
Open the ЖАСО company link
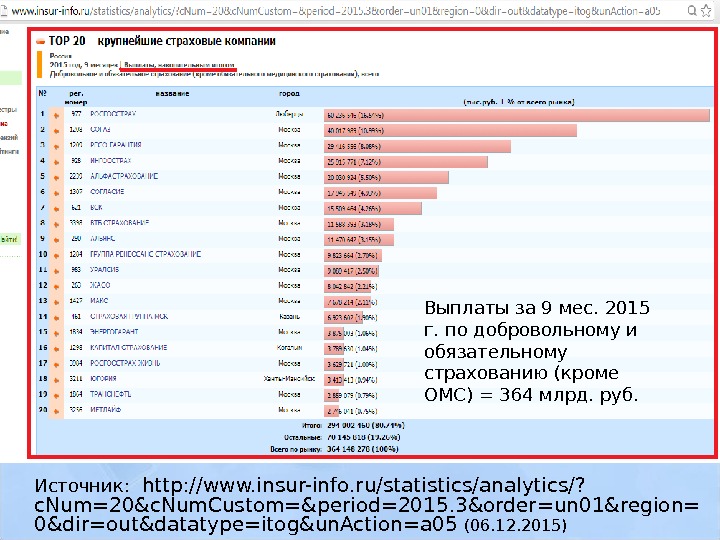click(100, 285)
